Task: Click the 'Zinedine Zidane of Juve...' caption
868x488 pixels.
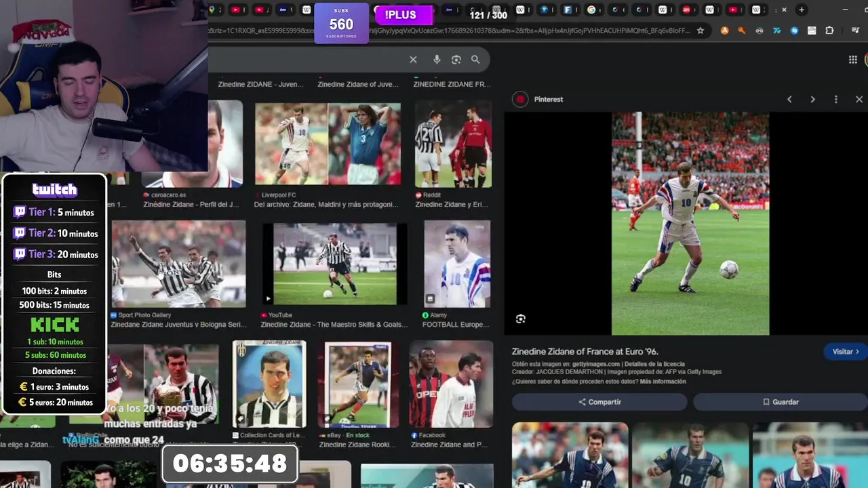Action: pyautogui.click(x=358, y=84)
